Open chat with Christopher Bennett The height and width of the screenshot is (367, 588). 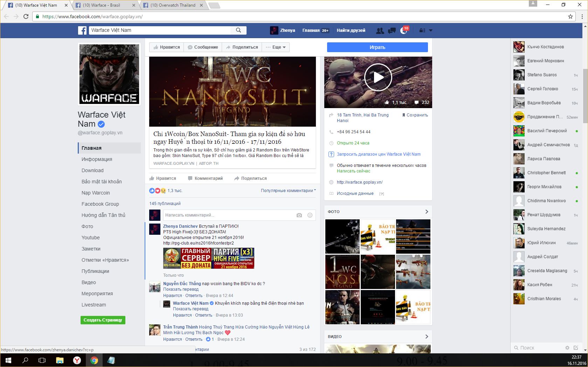click(546, 173)
